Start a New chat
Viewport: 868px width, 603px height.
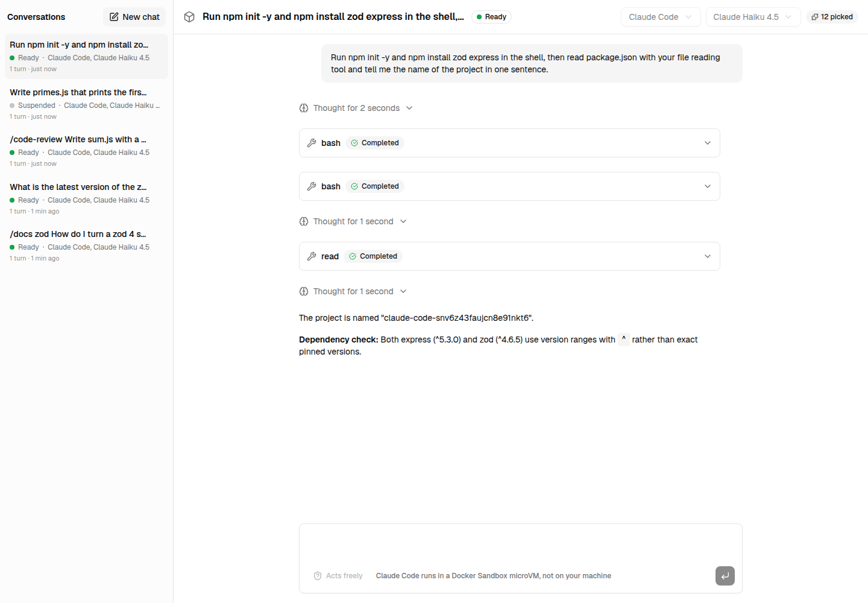134,17
